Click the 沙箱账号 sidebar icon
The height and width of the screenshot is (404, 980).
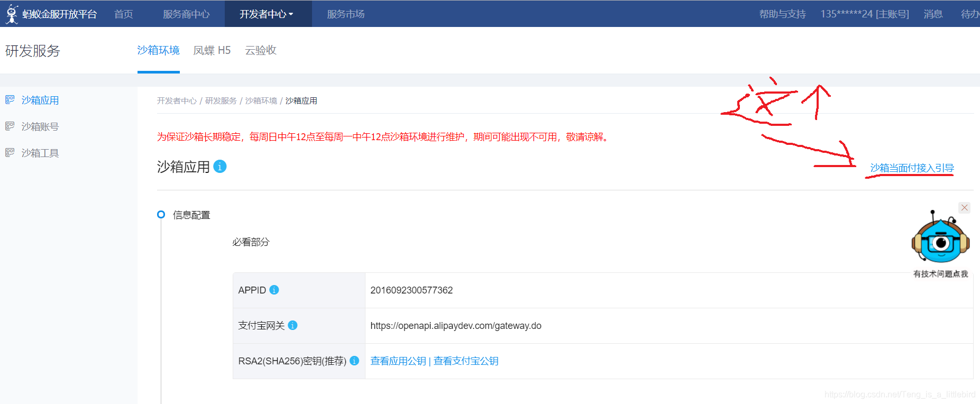[10, 126]
